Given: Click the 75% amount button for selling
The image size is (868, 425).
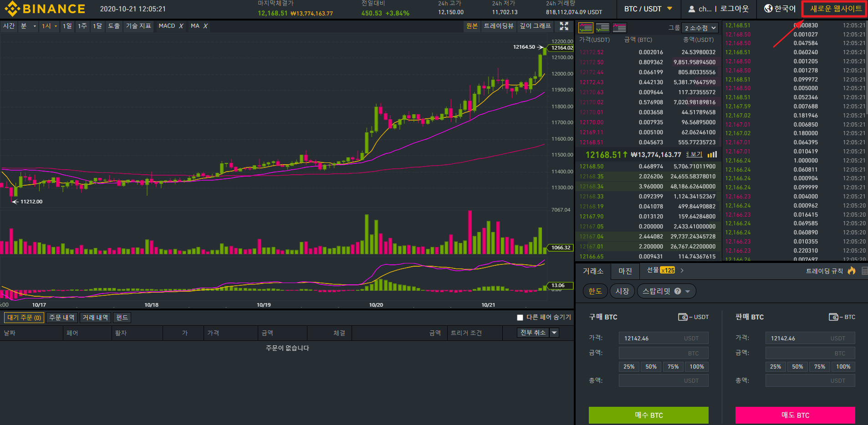Looking at the screenshot, I should 819,367.
